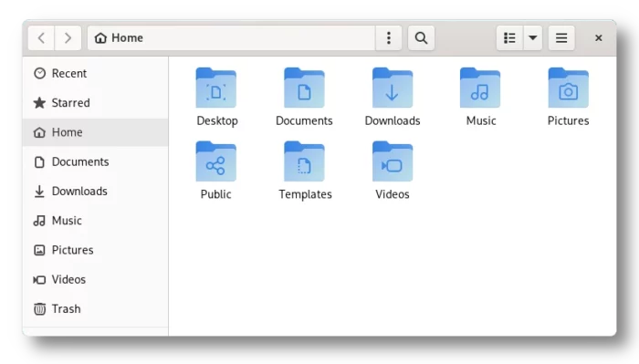Click the Home path bar
The image size is (639, 364).
pyautogui.click(x=231, y=38)
